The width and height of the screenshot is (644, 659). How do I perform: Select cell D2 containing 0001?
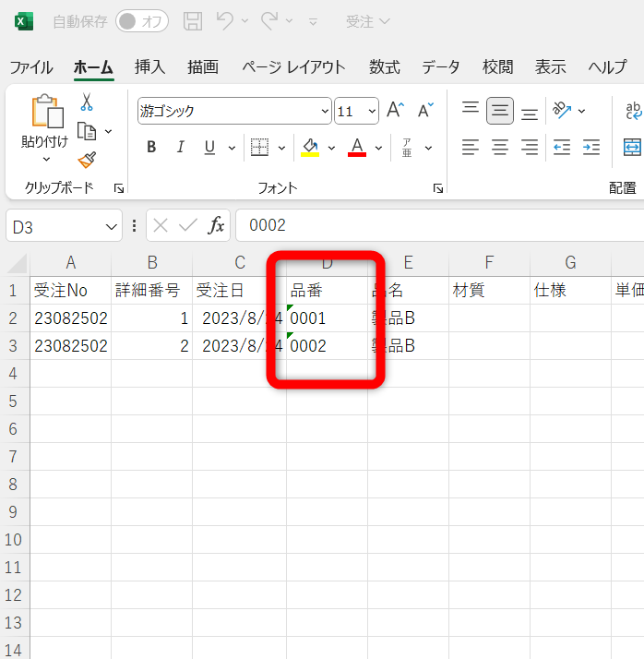(327, 318)
